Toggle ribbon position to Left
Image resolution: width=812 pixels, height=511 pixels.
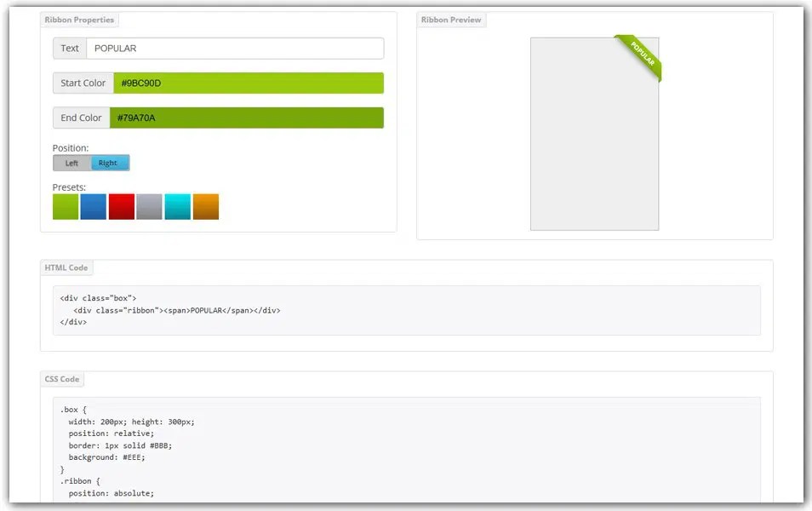[x=71, y=163]
